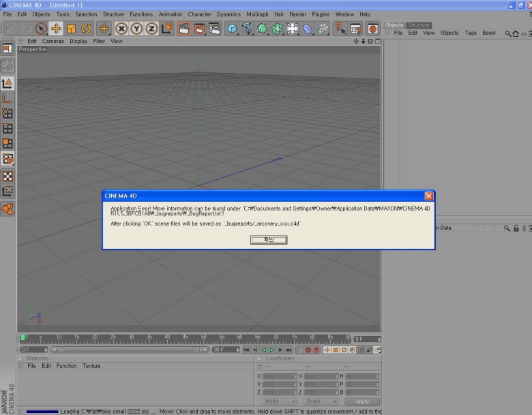532x415 pixels.
Task: Click the Redo icon
Action: pyautogui.click(x=25, y=29)
